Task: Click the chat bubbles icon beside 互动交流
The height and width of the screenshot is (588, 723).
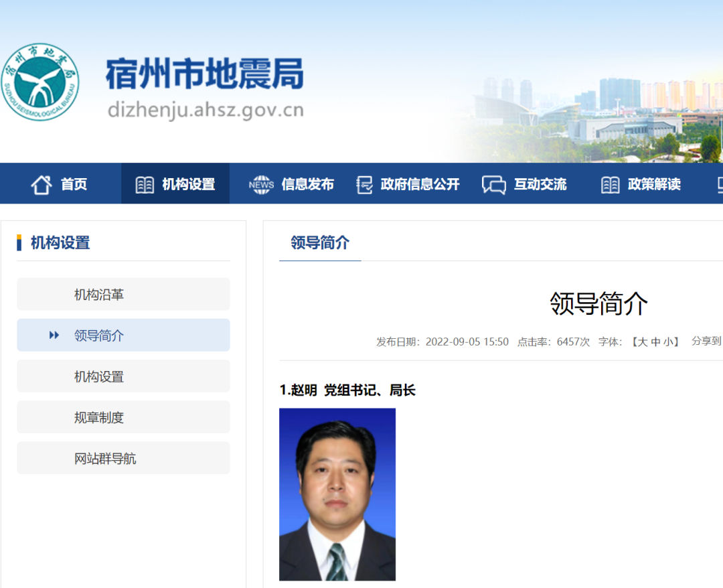Action: [x=494, y=185]
